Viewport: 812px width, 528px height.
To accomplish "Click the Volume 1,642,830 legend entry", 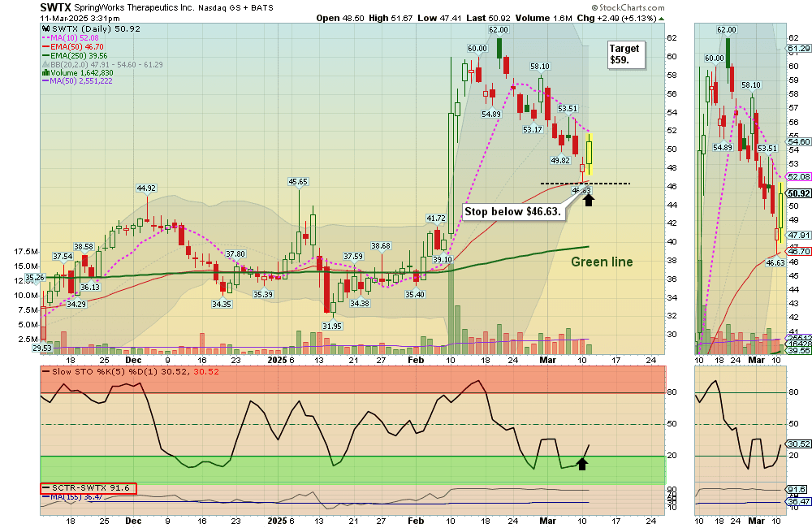I will click(81, 72).
